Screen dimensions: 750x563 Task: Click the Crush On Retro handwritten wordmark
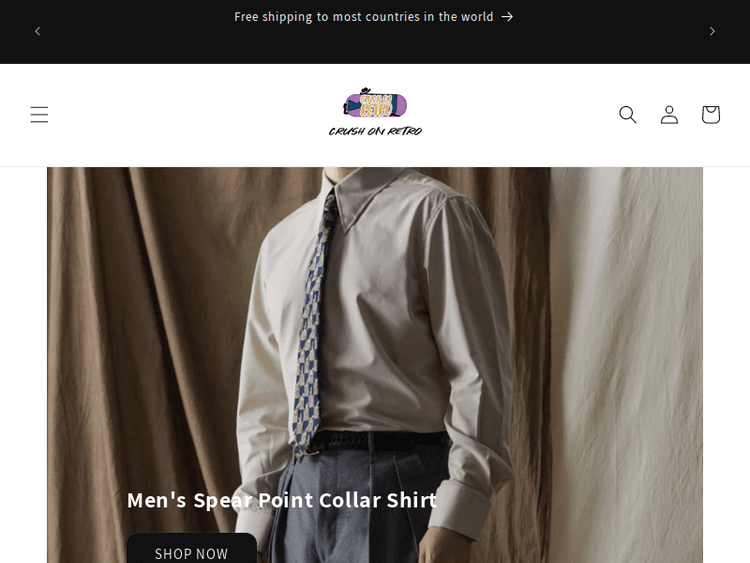pyautogui.click(x=375, y=131)
